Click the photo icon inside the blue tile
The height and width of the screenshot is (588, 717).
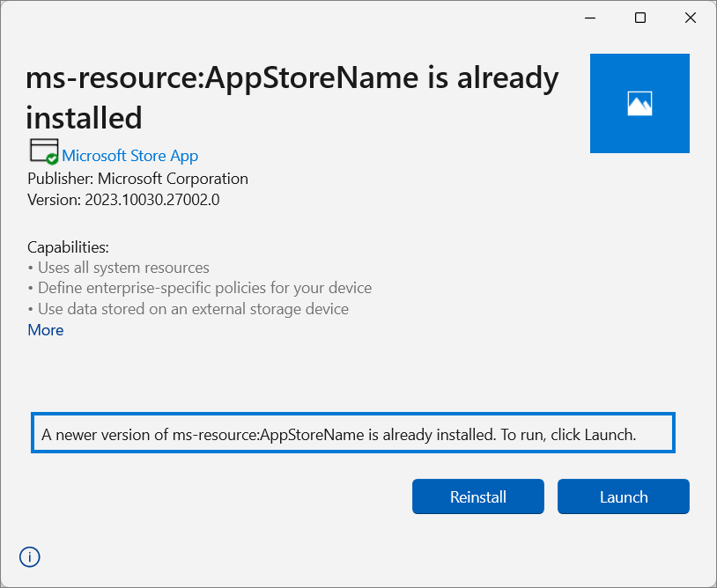(x=639, y=103)
